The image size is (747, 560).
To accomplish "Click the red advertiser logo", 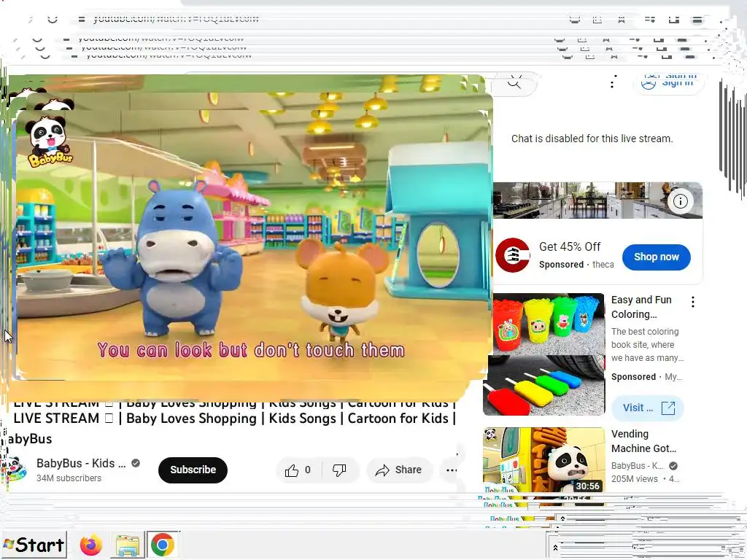I will [x=513, y=255].
